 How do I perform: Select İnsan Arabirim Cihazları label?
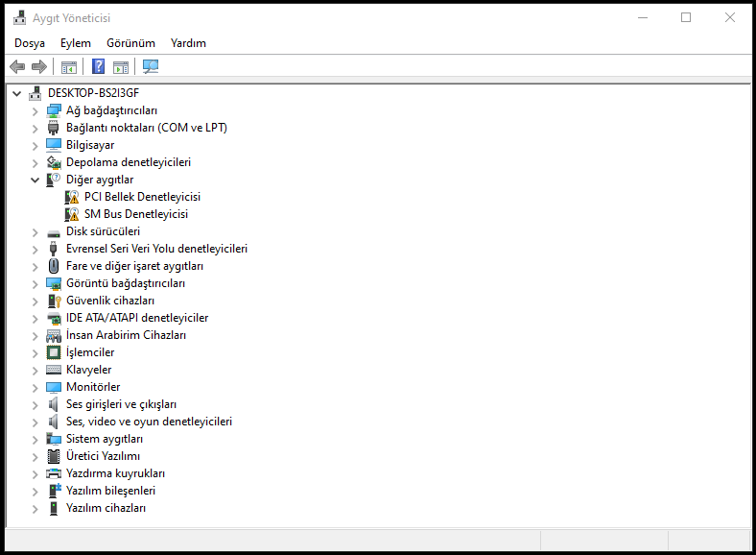[126, 335]
